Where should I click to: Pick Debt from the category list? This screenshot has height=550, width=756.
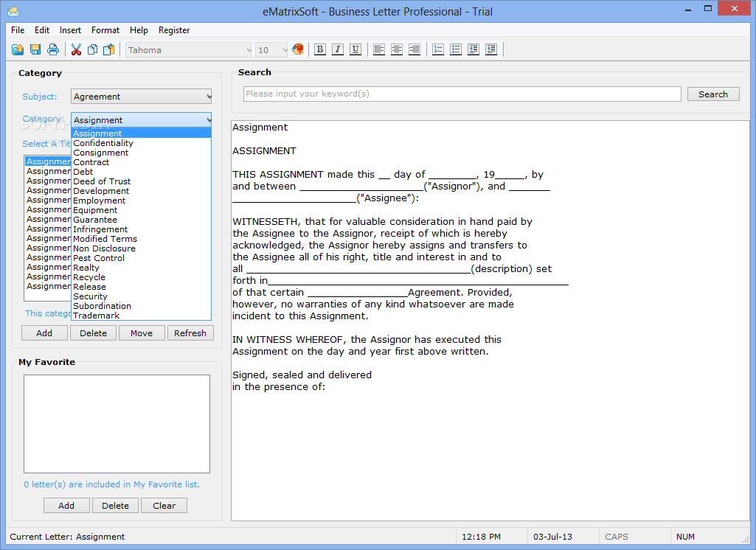pos(142,172)
